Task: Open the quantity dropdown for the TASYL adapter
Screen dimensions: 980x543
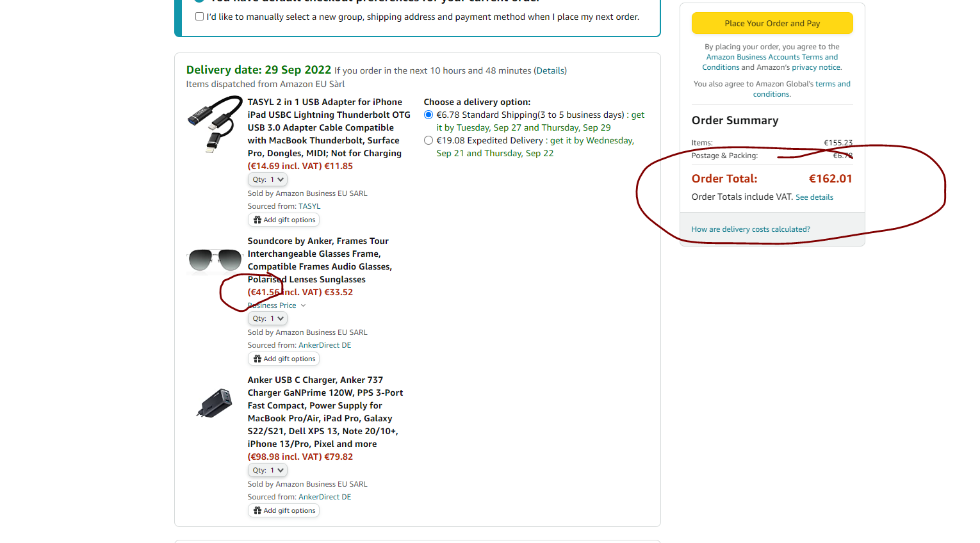Action: (268, 180)
